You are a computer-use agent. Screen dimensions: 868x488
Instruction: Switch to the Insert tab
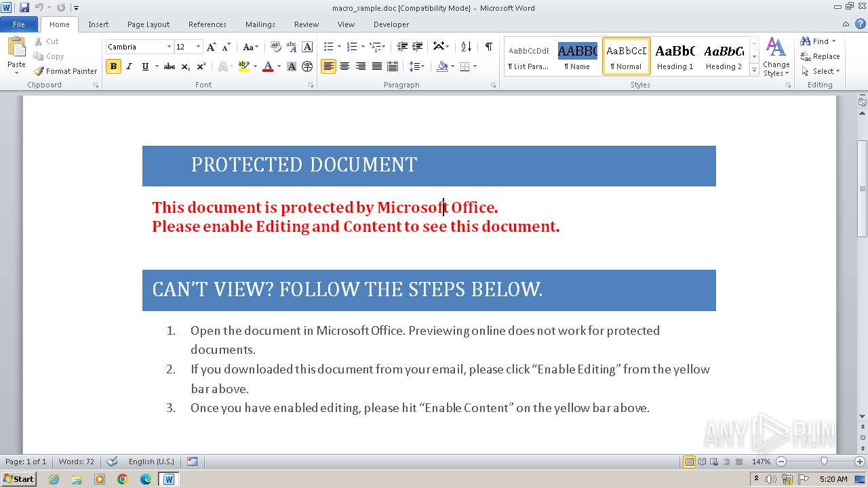click(98, 24)
